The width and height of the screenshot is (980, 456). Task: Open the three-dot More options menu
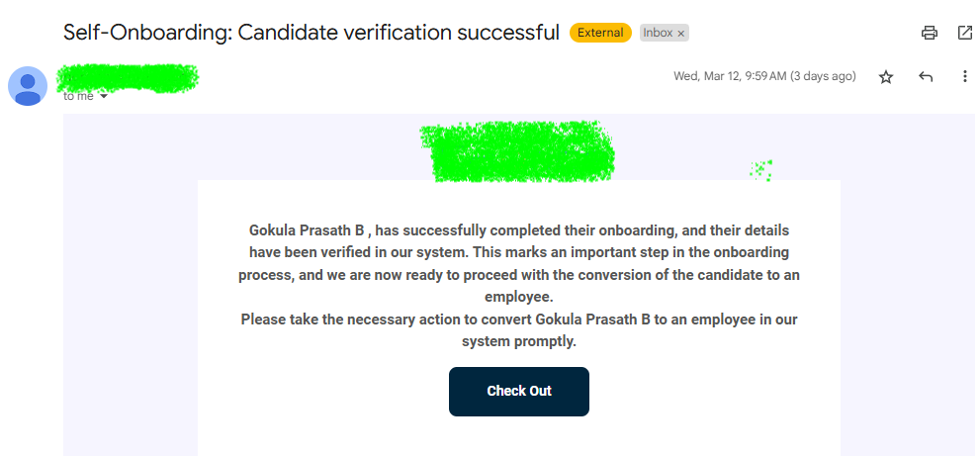tap(965, 77)
